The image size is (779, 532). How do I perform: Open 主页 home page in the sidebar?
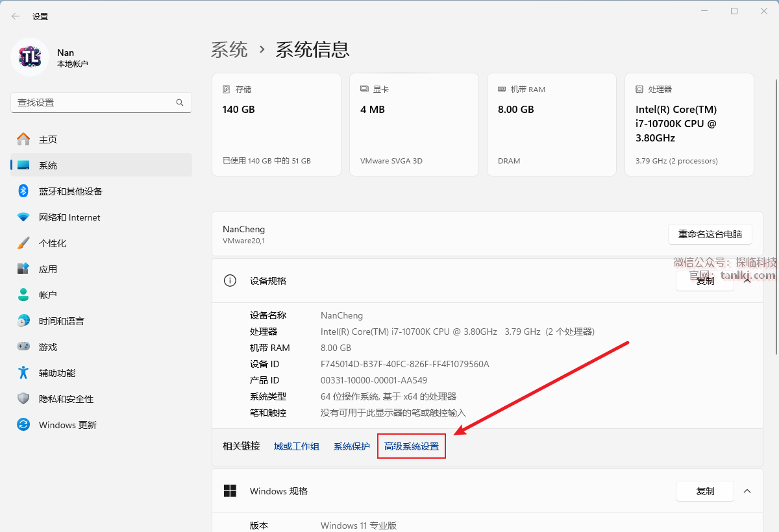[x=48, y=139]
